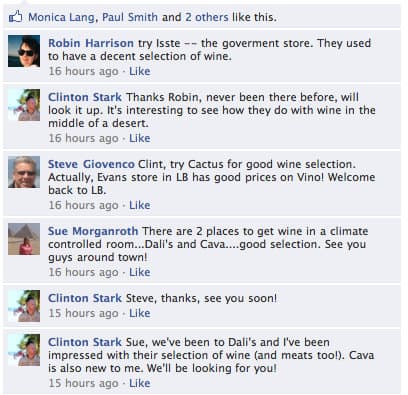Screen dimensions: 408x395
Task: Open Monica Lang's profile link
Action: (61, 17)
